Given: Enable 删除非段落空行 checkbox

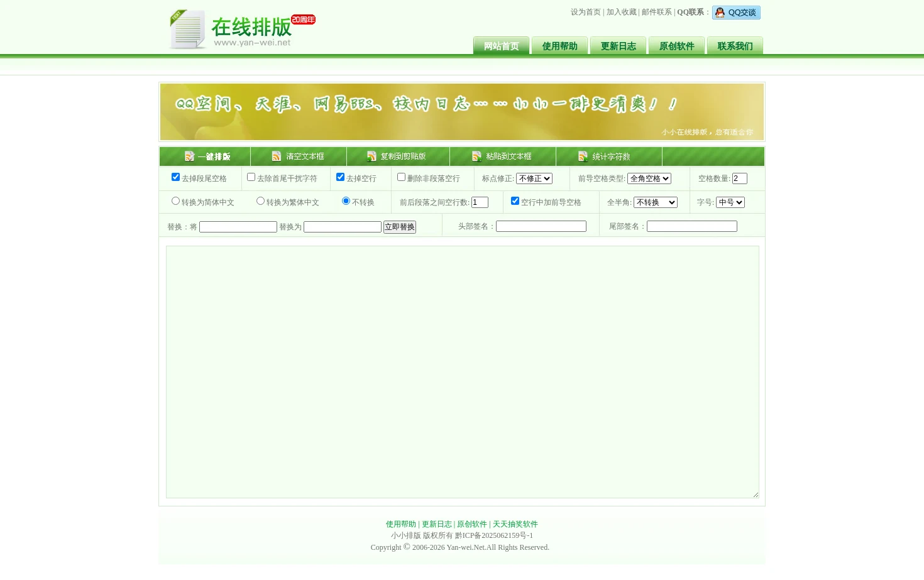Looking at the screenshot, I should (x=401, y=177).
